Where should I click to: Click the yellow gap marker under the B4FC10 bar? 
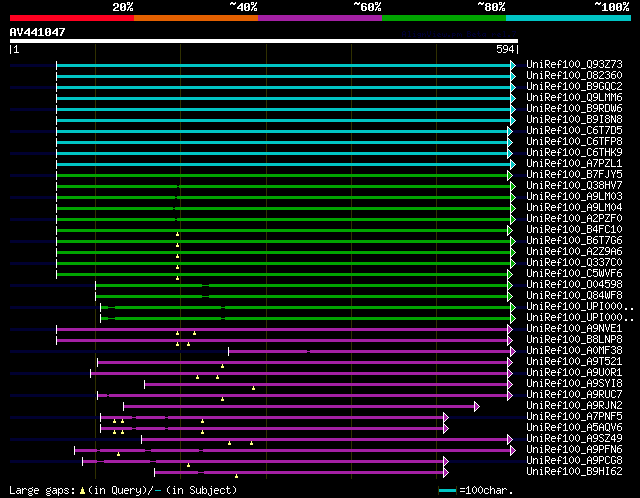(x=178, y=234)
